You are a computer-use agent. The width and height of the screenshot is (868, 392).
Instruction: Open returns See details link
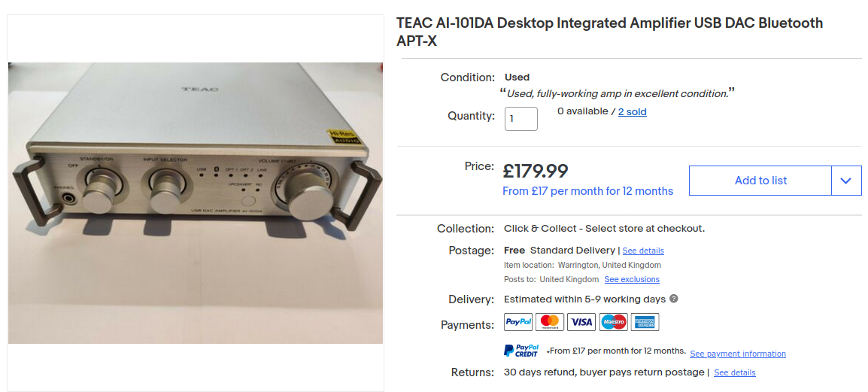[735, 372]
